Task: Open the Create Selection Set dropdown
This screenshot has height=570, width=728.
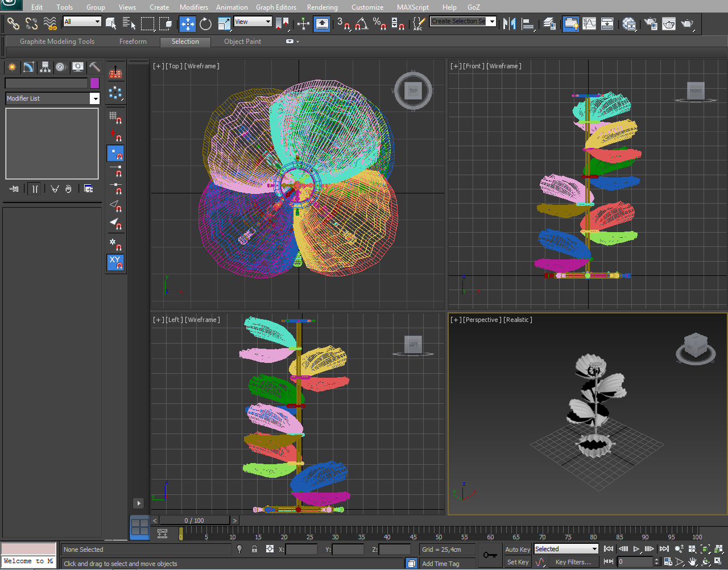Action: [492, 22]
